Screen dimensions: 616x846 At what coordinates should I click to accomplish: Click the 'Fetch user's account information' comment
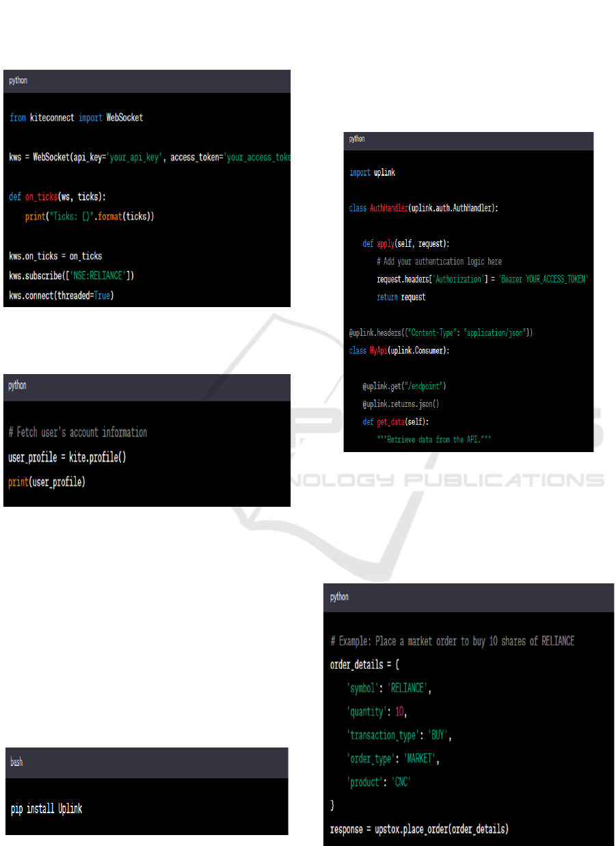(77, 432)
